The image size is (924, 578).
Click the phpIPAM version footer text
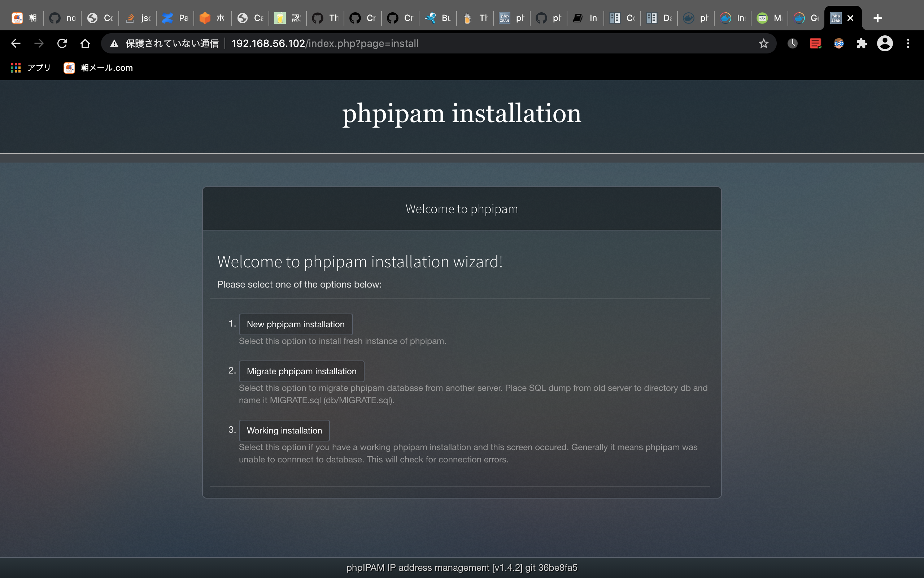pos(462,568)
